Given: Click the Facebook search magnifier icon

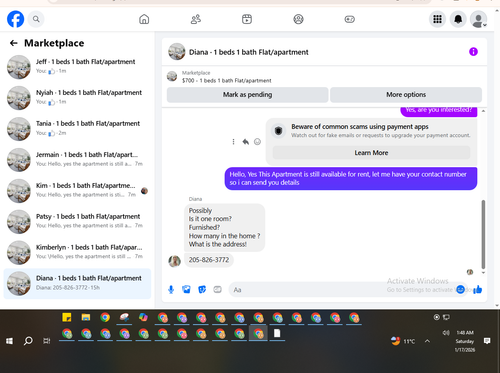Looking at the screenshot, I should [36, 19].
